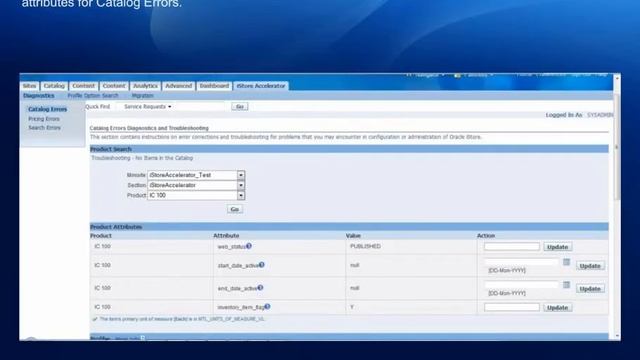The height and width of the screenshot is (360, 640).
Task: Select Pricing Errors in the side menu
Action: [x=44, y=119]
